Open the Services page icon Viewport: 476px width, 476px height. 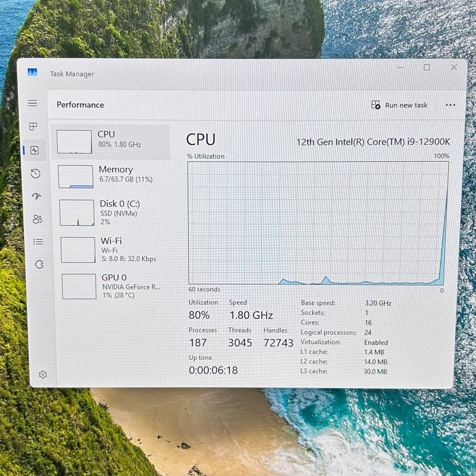click(39, 264)
